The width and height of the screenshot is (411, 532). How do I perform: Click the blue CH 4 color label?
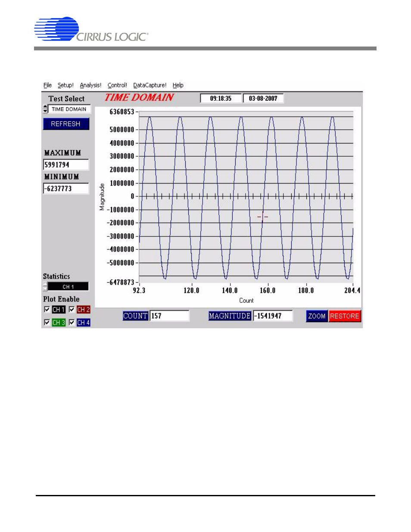click(x=83, y=323)
